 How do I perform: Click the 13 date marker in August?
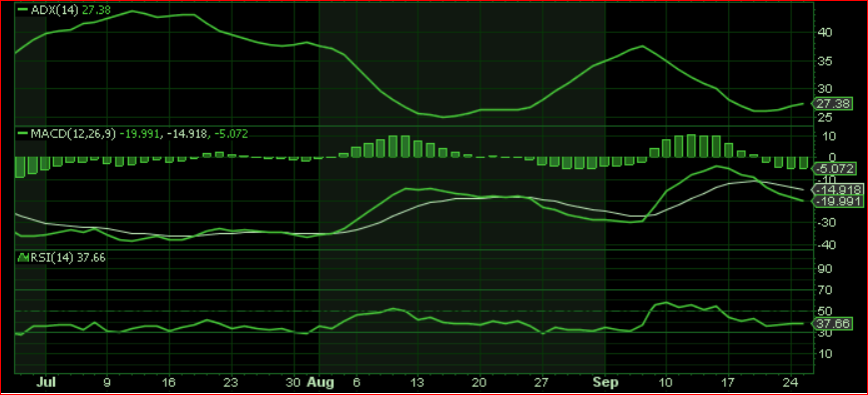tap(418, 382)
